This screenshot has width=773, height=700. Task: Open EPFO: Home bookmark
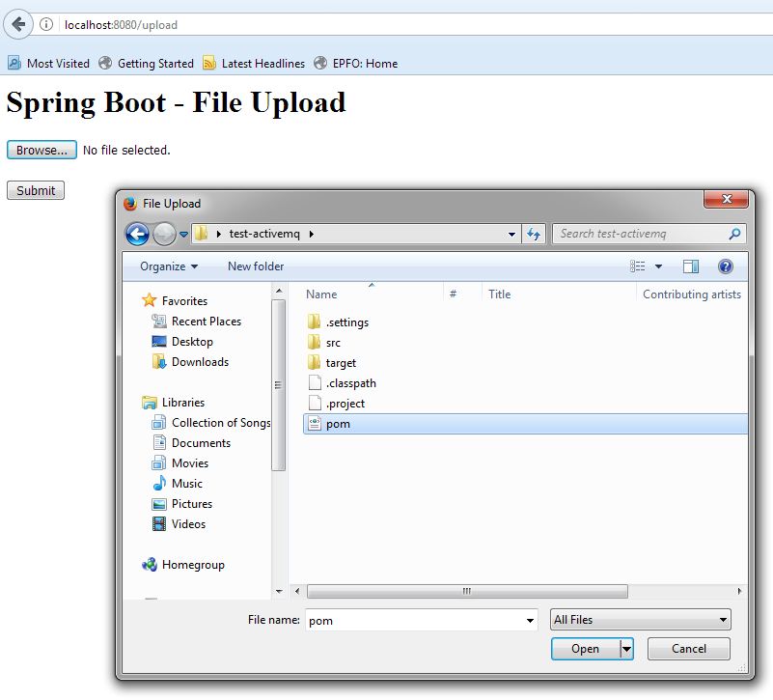[356, 63]
